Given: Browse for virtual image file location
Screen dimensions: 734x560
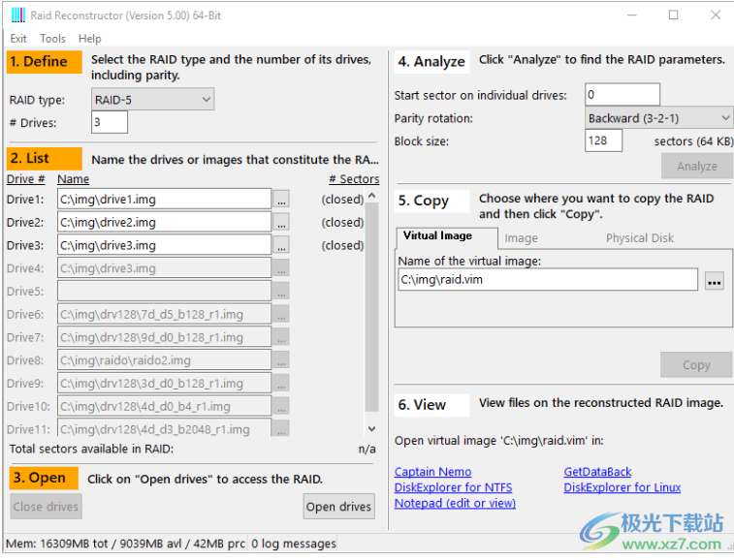Looking at the screenshot, I should [715, 281].
